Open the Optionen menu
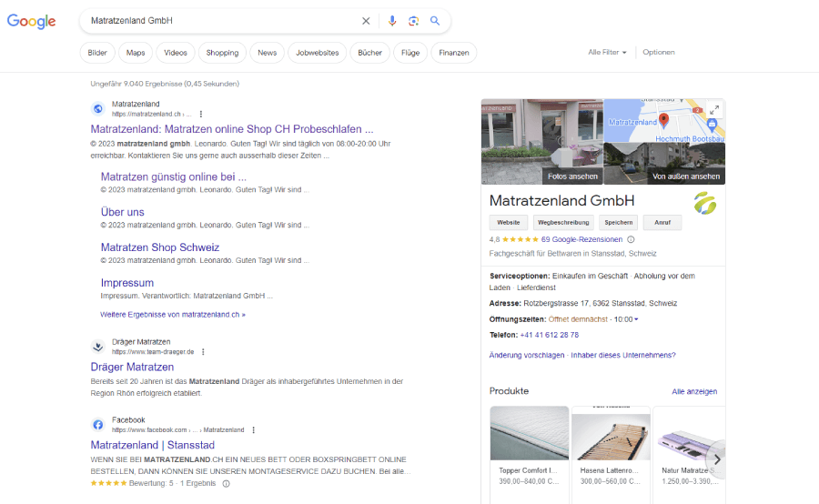This screenshot has width=819, height=504. click(659, 52)
